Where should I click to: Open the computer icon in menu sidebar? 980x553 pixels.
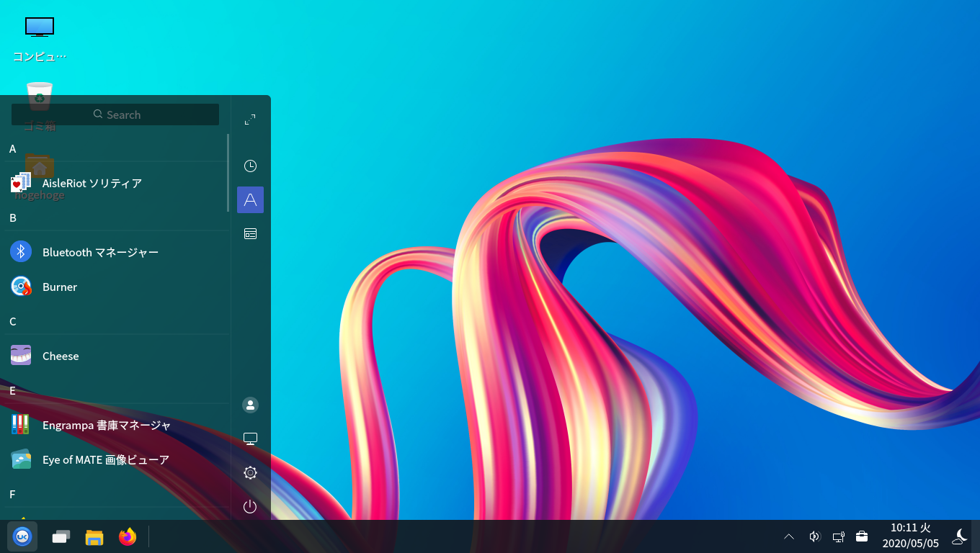(250, 439)
